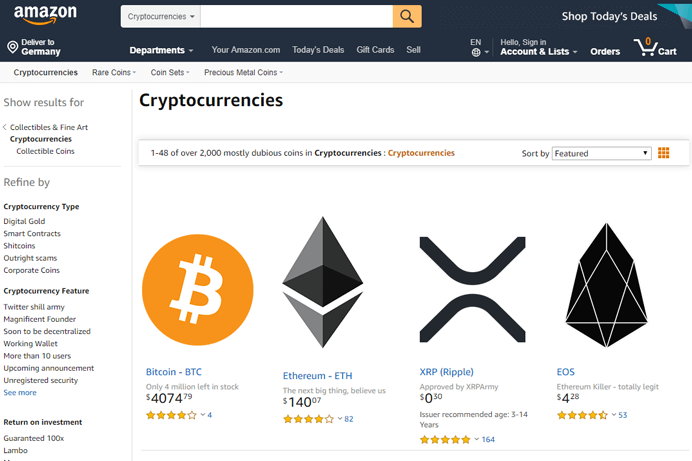
Task: Click the language globe icon
Action: 476,52
